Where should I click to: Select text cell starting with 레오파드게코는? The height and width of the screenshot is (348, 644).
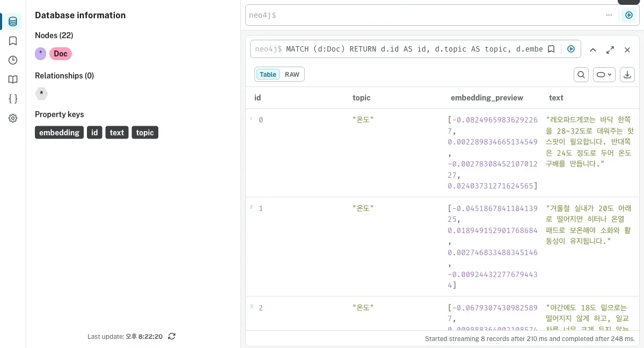click(590, 142)
